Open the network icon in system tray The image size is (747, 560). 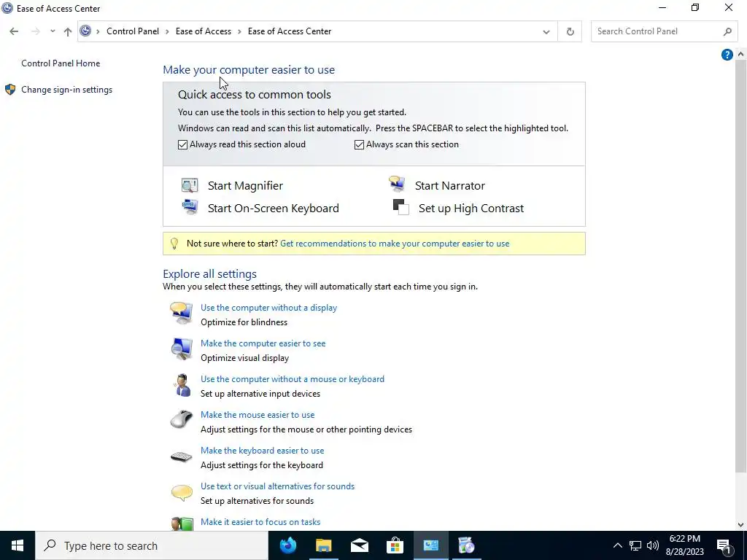(635, 545)
